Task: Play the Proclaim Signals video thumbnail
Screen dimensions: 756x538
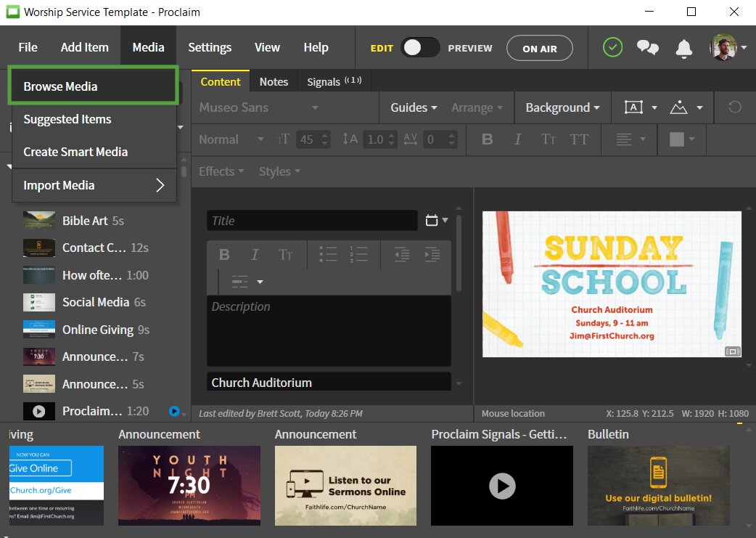Action: pyautogui.click(x=502, y=486)
